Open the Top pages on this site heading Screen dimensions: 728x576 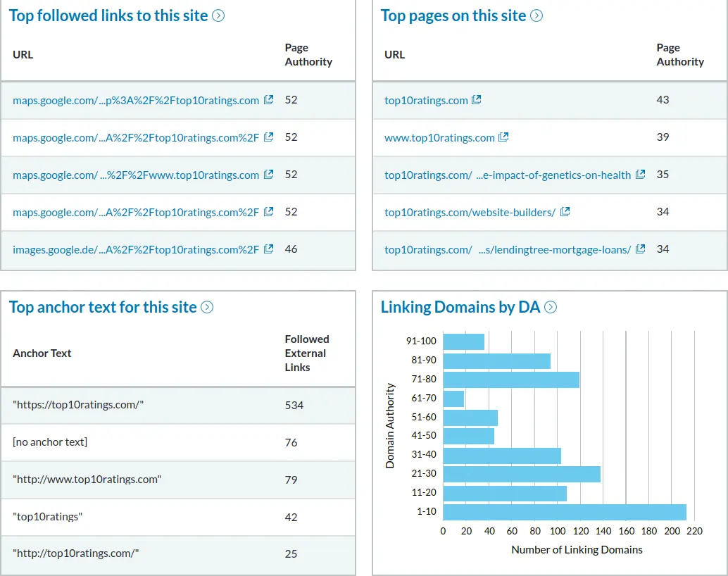(453, 15)
